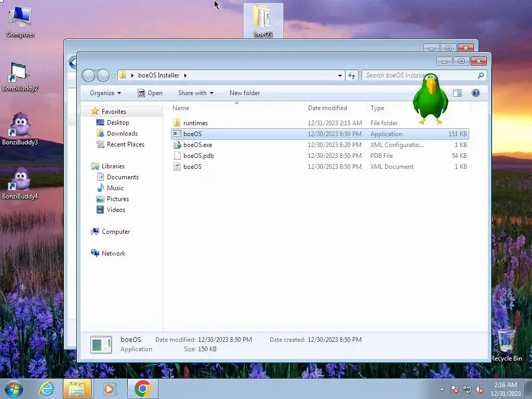Image resolution: width=532 pixels, height=399 pixels.
Task: Open the Organize menu
Action: [105, 93]
